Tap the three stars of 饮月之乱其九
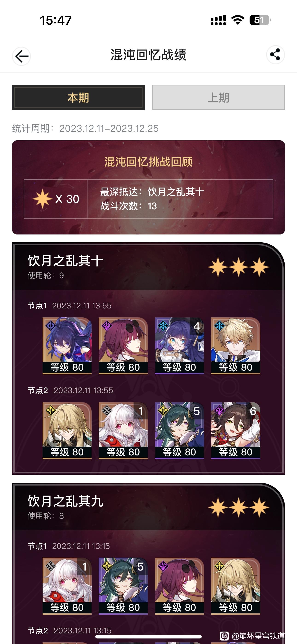 [239, 507]
